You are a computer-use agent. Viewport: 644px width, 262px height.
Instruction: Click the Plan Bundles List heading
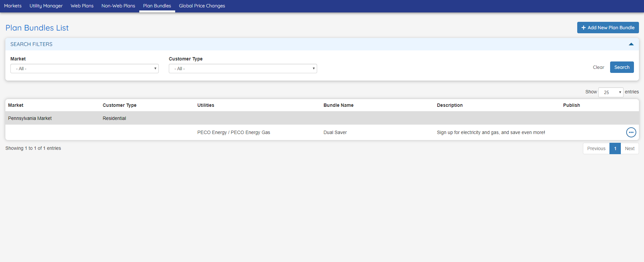37,28
